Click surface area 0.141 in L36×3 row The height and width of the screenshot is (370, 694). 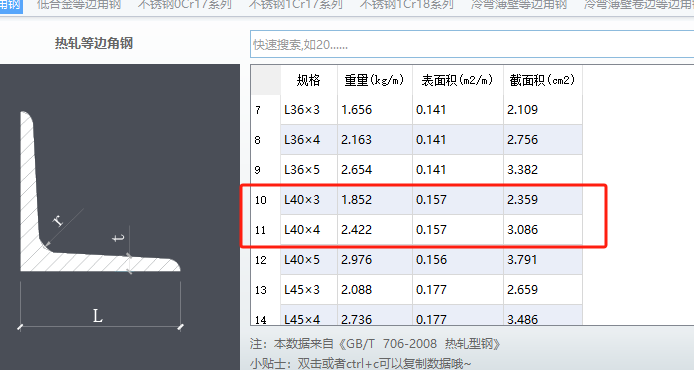[x=458, y=110]
